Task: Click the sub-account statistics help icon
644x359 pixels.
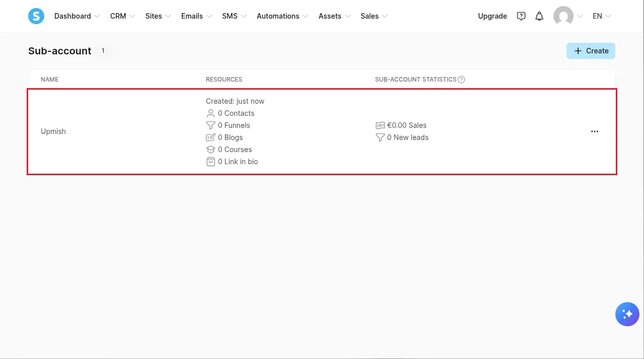Action: [461, 80]
